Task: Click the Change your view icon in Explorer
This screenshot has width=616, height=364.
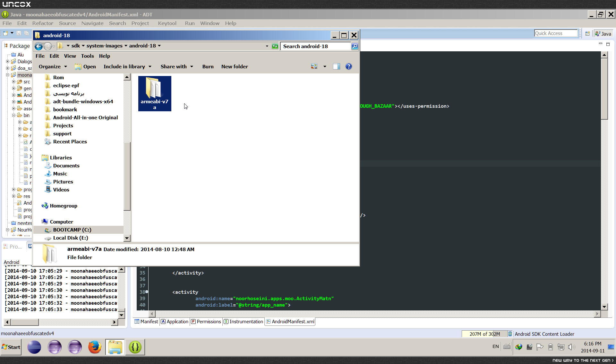Action: tap(314, 66)
